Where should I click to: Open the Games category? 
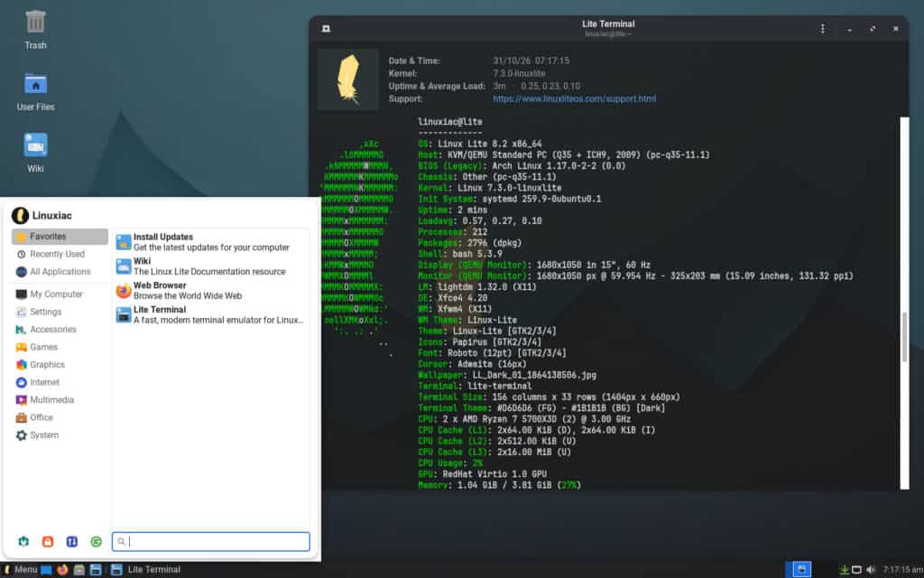coord(60,348)
